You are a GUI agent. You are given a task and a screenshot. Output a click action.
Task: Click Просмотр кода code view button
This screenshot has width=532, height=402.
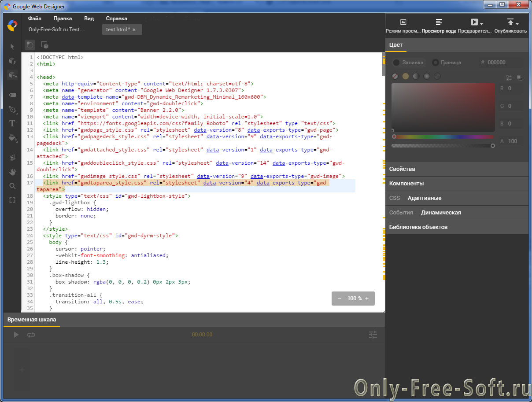pyautogui.click(x=439, y=26)
